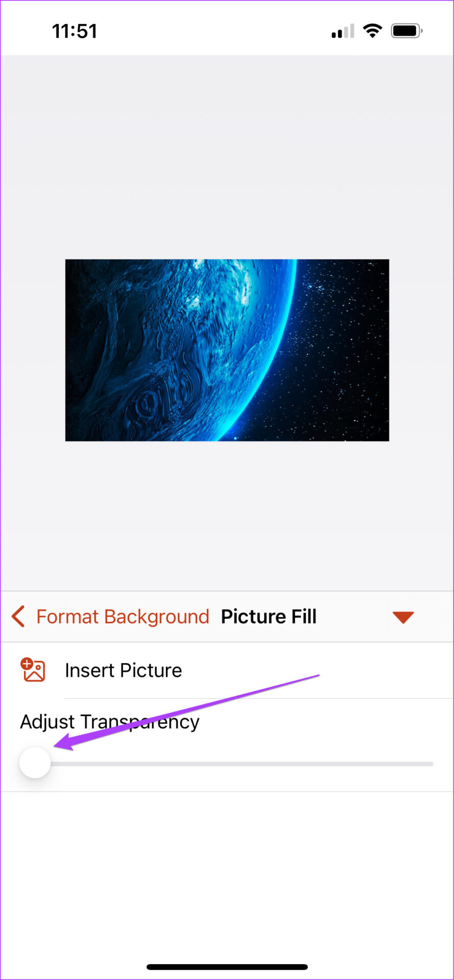The width and height of the screenshot is (454, 980).
Task: Tap the home indicator bar at bottom
Action: (x=227, y=967)
